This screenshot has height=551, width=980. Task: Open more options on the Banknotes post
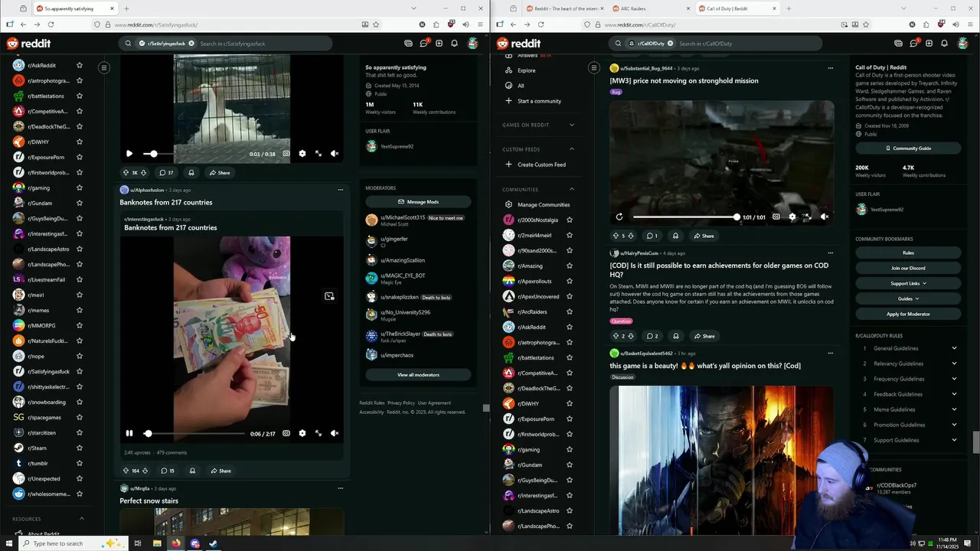(x=341, y=190)
